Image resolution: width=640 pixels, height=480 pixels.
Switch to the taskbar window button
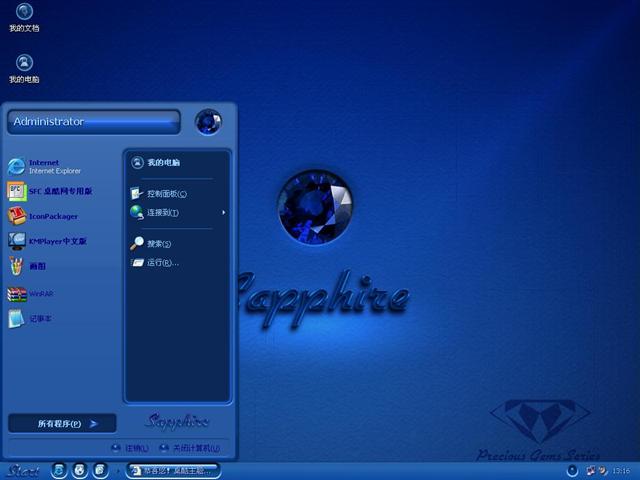point(173,471)
